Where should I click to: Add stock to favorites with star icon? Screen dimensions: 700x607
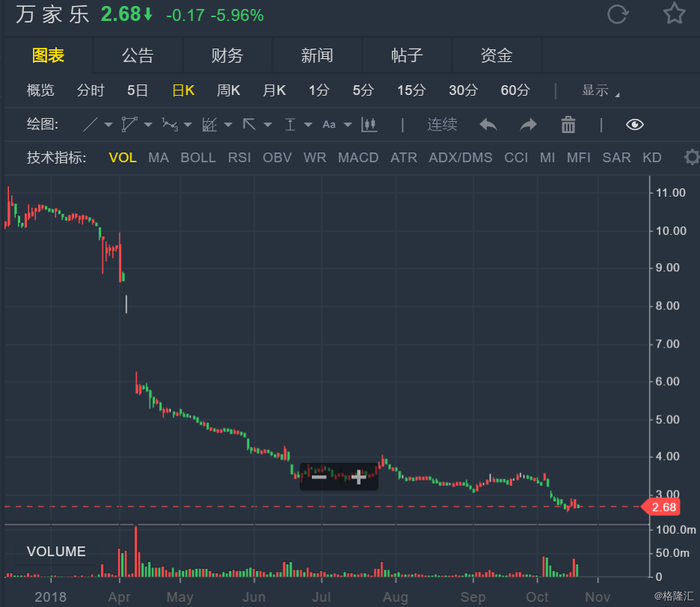click(x=674, y=13)
